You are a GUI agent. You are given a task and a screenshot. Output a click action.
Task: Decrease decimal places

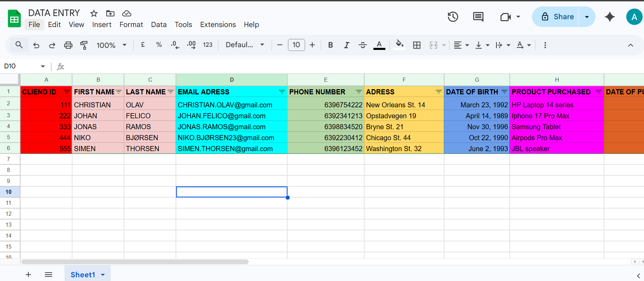coord(175,45)
